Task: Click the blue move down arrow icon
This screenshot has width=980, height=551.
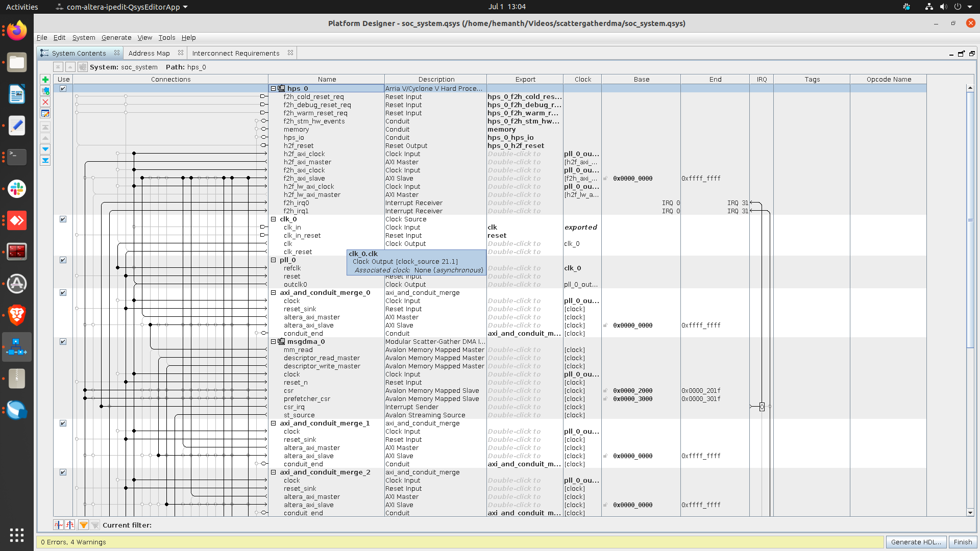Action: [x=45, y=149]
